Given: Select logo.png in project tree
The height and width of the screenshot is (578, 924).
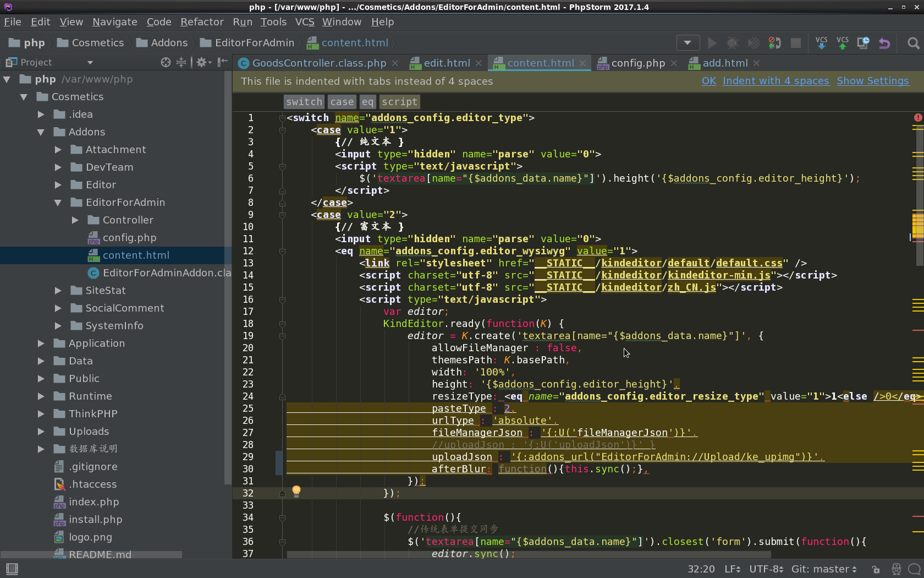Looking at the screenshot, I should (x=90, y=537).
